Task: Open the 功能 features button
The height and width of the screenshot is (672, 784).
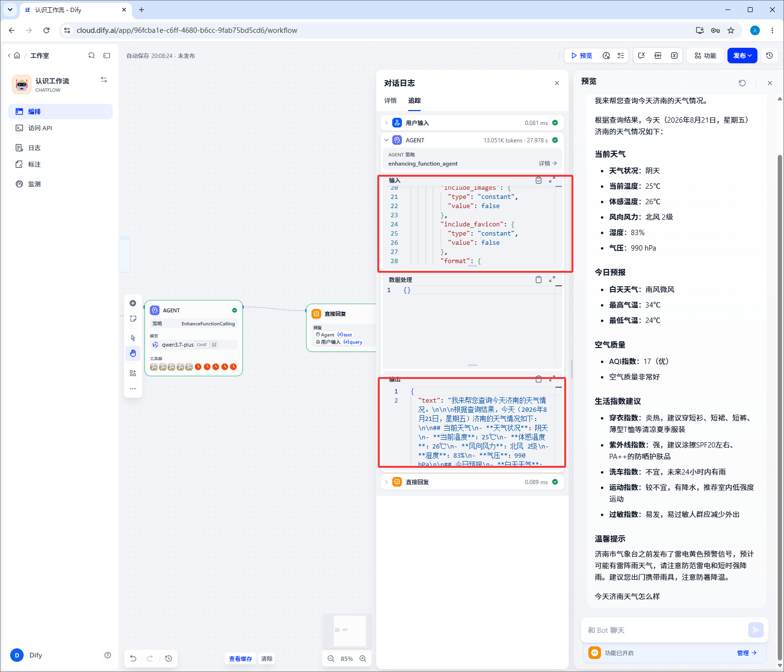Action: click(705, 56)
